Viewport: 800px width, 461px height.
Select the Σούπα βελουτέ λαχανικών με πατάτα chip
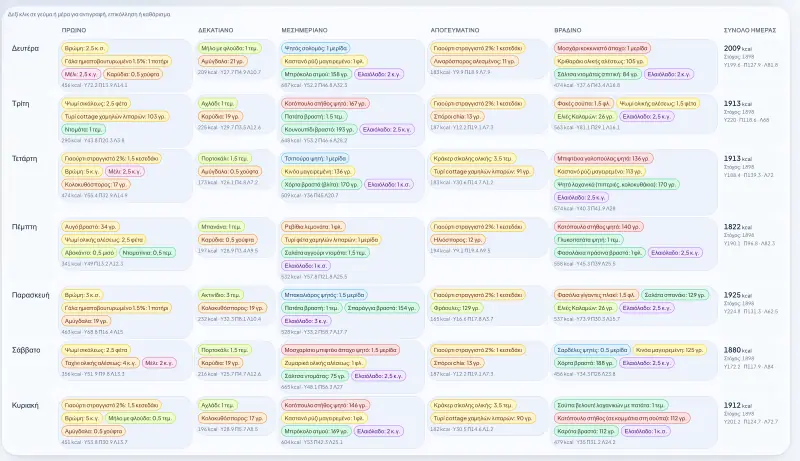click(x=610, y=405)
